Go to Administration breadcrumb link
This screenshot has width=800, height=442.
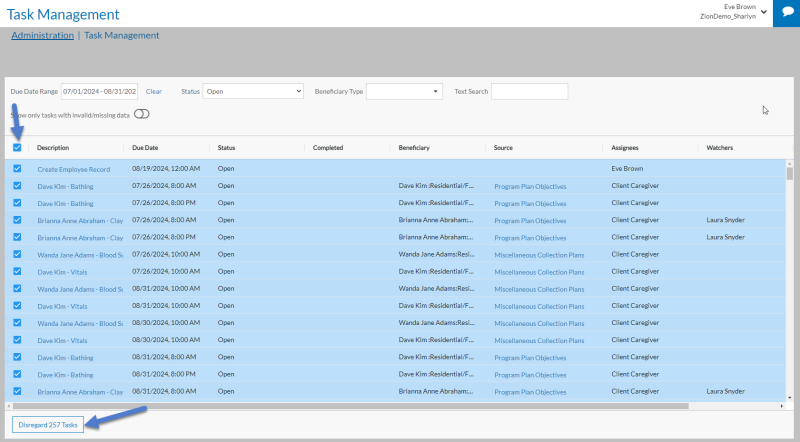point(42,35)
